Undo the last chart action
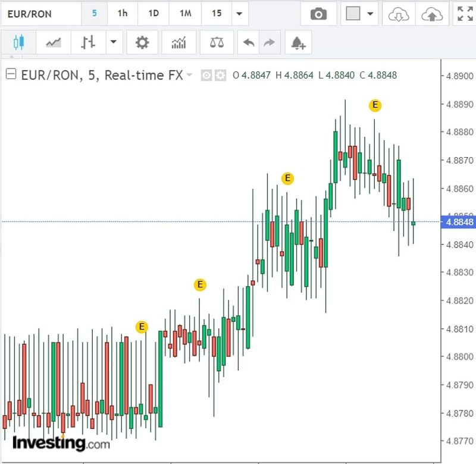Image resolution: width=476 pixels, height=464 pixels. 249,42
